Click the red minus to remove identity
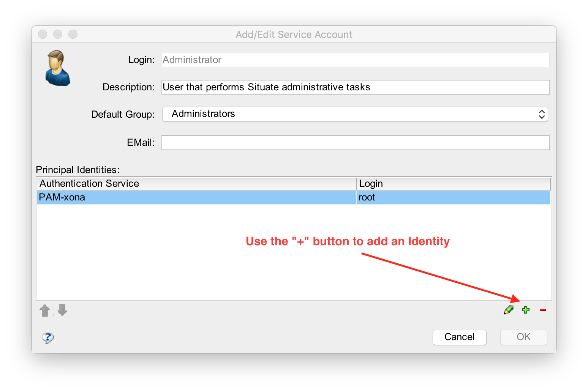Screen dimensions: 588x391 click(543, 310)
